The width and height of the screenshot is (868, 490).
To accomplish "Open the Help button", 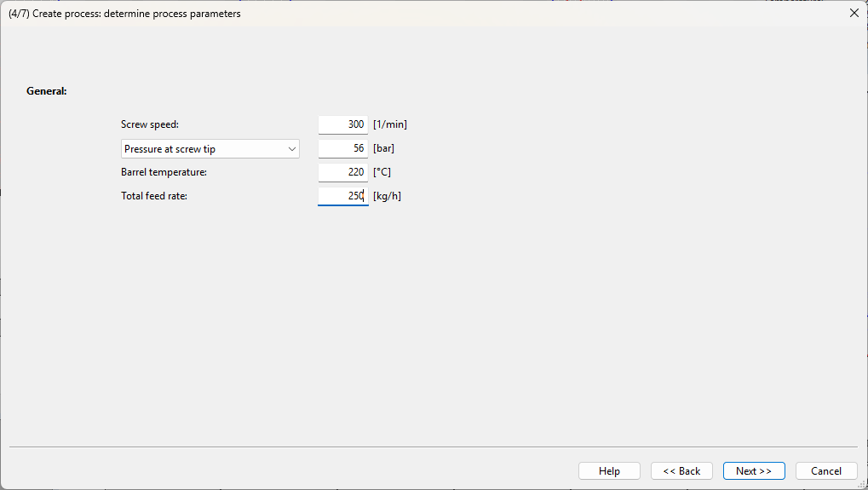I will coord(610,471).
